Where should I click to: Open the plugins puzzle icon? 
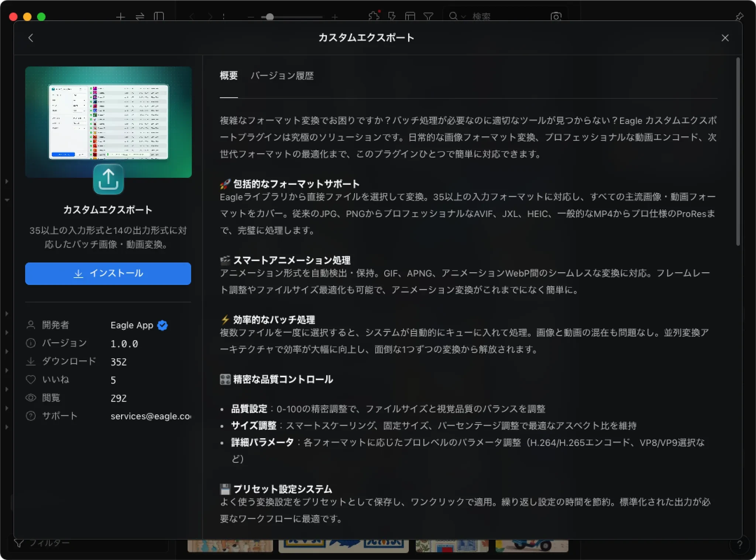374,16
